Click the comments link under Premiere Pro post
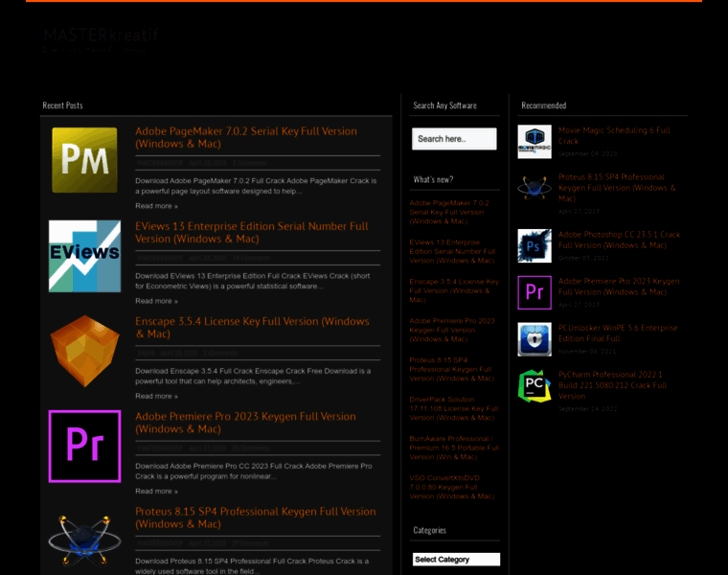The width and height of the screenshot is (728, 575). (251, 448)
